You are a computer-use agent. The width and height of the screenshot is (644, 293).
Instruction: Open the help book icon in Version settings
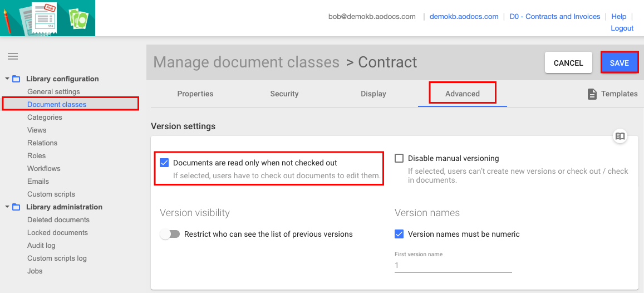click(x=620, y=136)
